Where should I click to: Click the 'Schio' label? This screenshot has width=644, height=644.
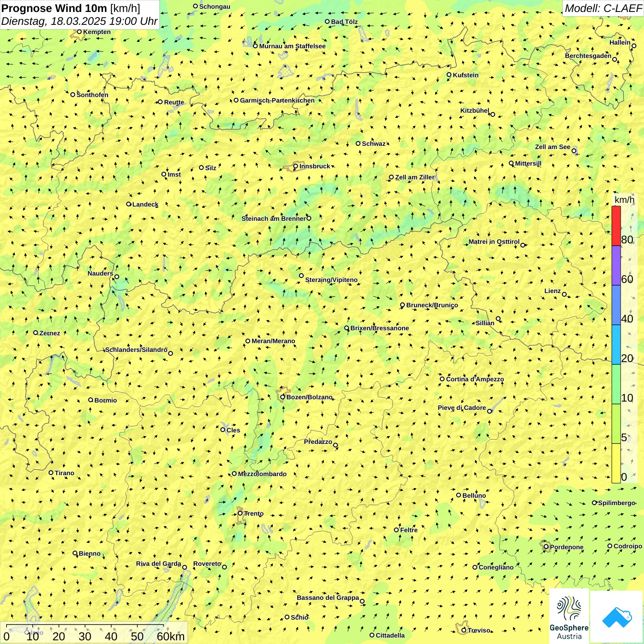tap(299, 617)
